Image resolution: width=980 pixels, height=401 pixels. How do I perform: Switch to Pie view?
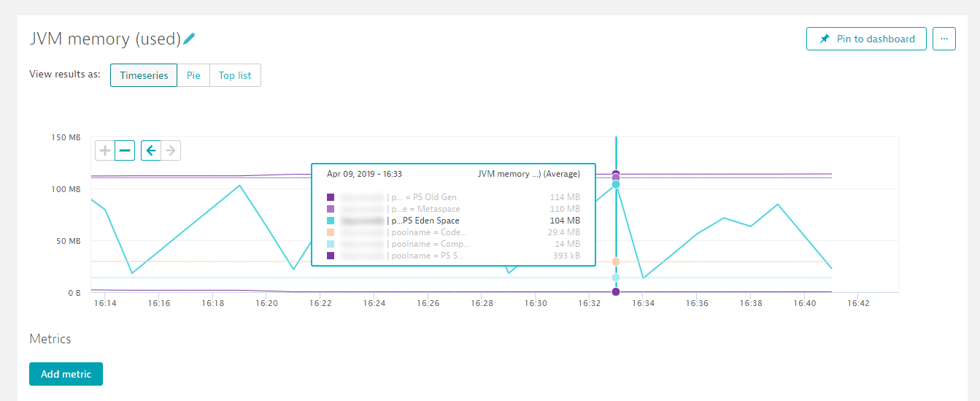coord(193,75)
